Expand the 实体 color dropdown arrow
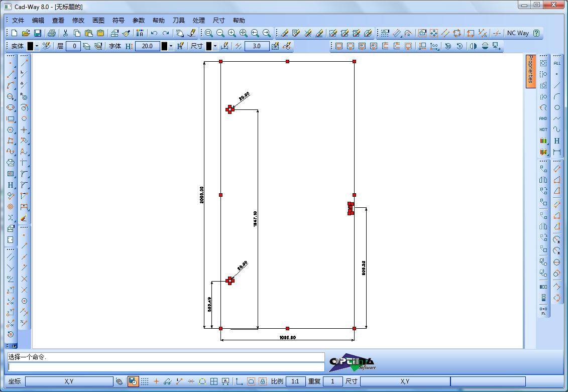Image resolution: width=568 pixels, height=392 pixels. click(x=37, y=46)
